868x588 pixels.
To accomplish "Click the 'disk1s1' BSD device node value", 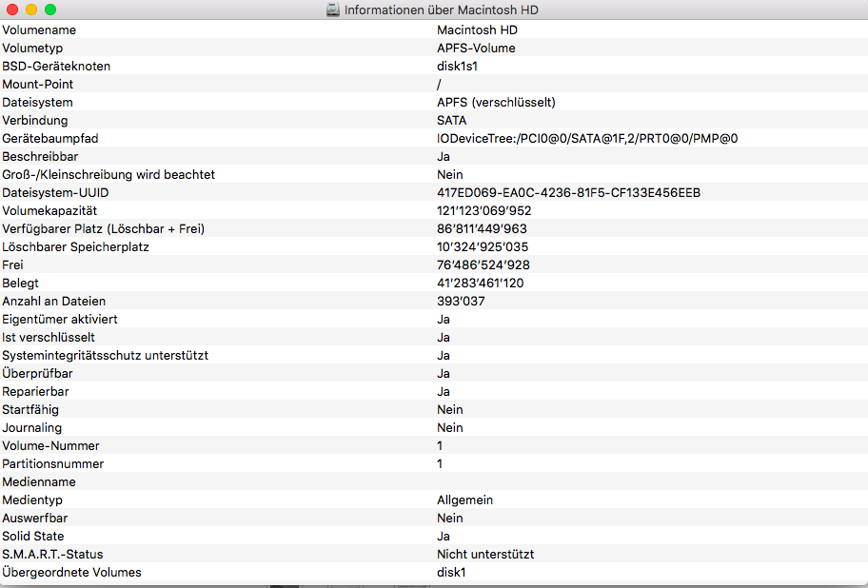I will click(457, 67).
